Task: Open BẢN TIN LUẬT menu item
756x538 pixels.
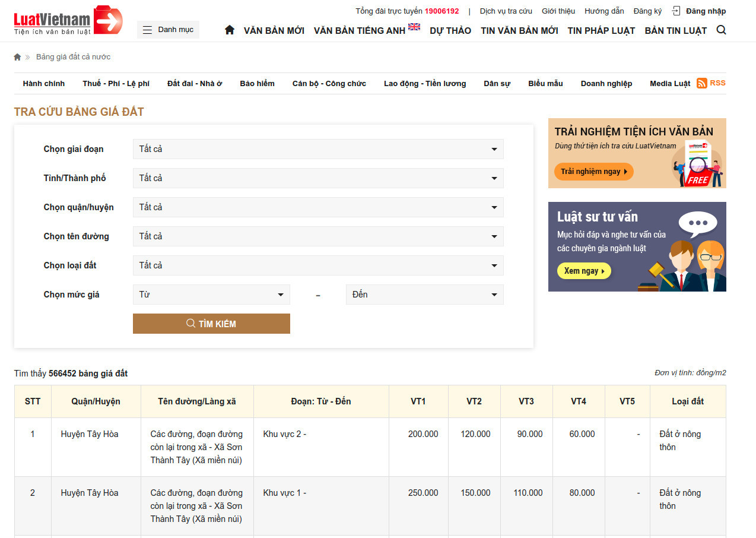Action: tap(676, 30)
